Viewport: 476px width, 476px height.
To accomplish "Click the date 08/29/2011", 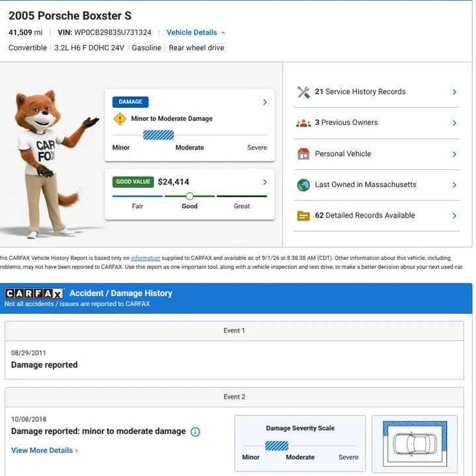I will pos(28,353).
